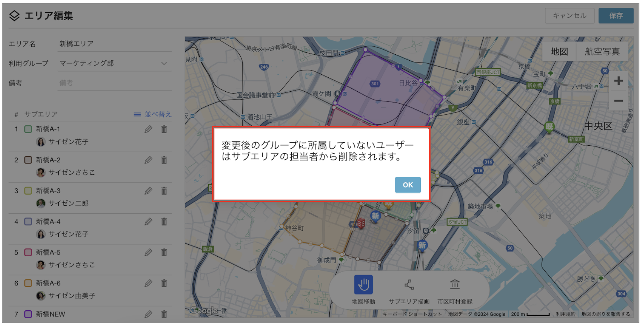Click the yellow-green swatch of 新橋A-3

click(28, 191)
